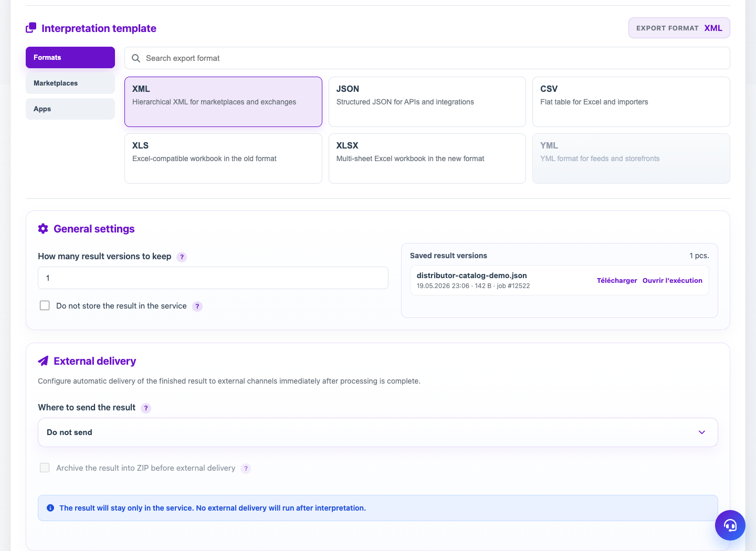Click the Saved result versions heading
The height and width of the screenshot is (551, 756).
448,256
